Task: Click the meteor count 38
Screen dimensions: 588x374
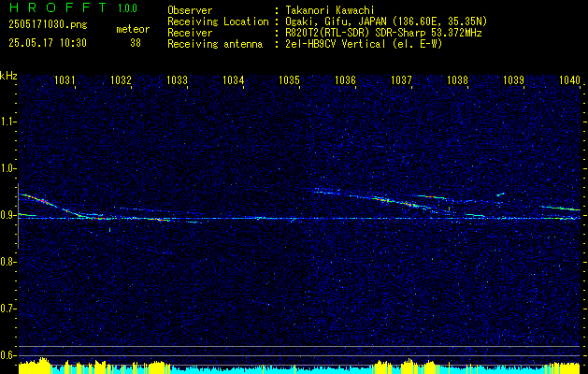Action: pyautogui.click(x=136, y=43)
